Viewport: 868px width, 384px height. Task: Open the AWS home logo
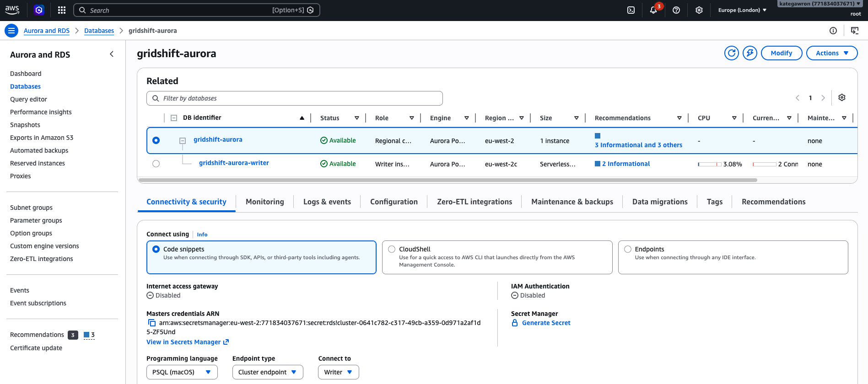[x=12, y=10]
